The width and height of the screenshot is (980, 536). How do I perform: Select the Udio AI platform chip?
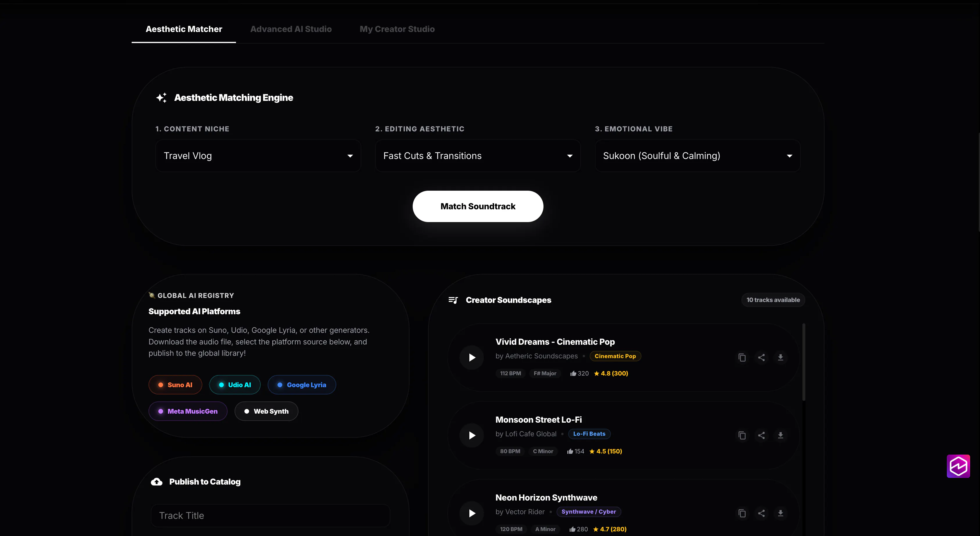(235, 385)
